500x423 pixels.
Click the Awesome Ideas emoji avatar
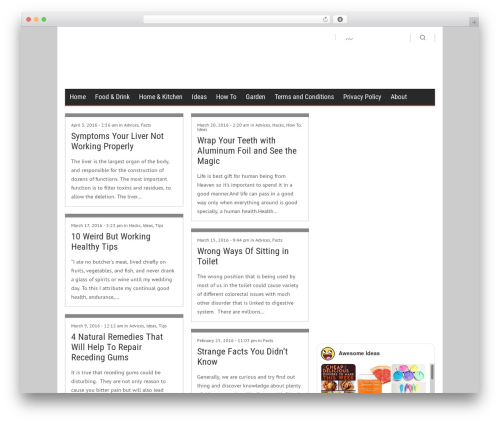tap(328, 353)
